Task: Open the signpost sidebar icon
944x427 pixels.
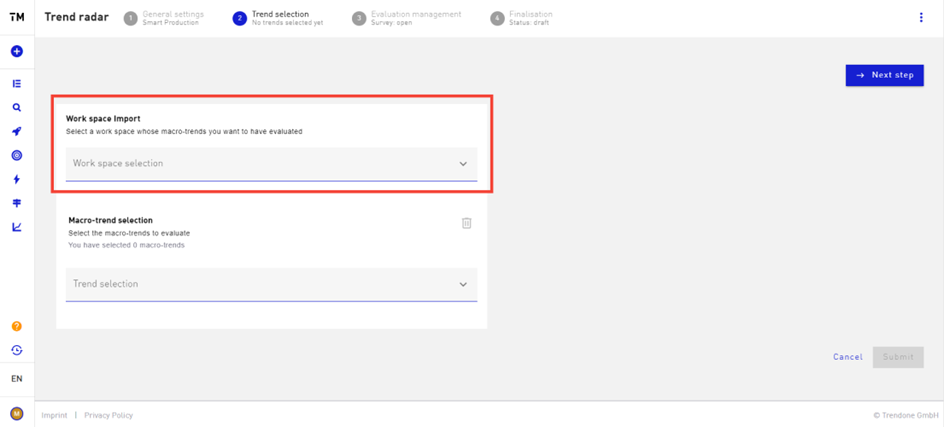Action: [17, 204]
